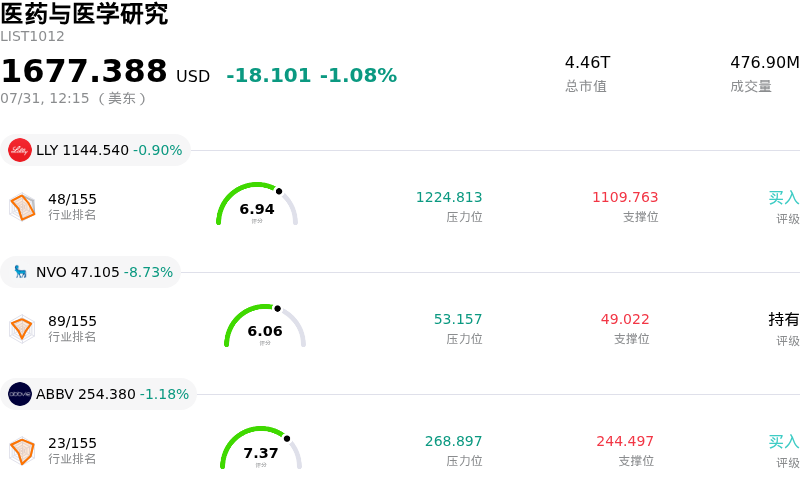Open the NVO 47.105 stock chip
The height and width of the screenshot is (488, 800).
click(91, 272)
